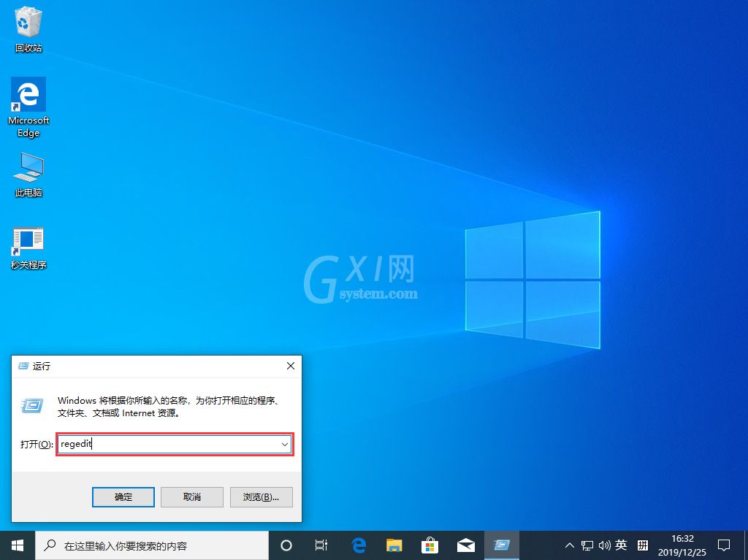The height and width of the screenshot is (560, 748).
Task: Open Task View from the taskbar
Action: 321,545
